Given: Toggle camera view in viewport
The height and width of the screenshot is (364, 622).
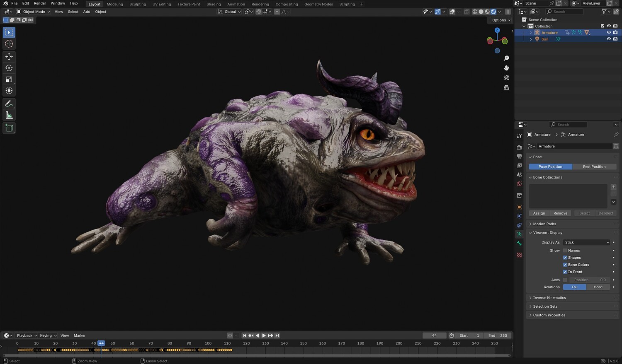Looking at the screenshot, I should [x=506, y=78].
